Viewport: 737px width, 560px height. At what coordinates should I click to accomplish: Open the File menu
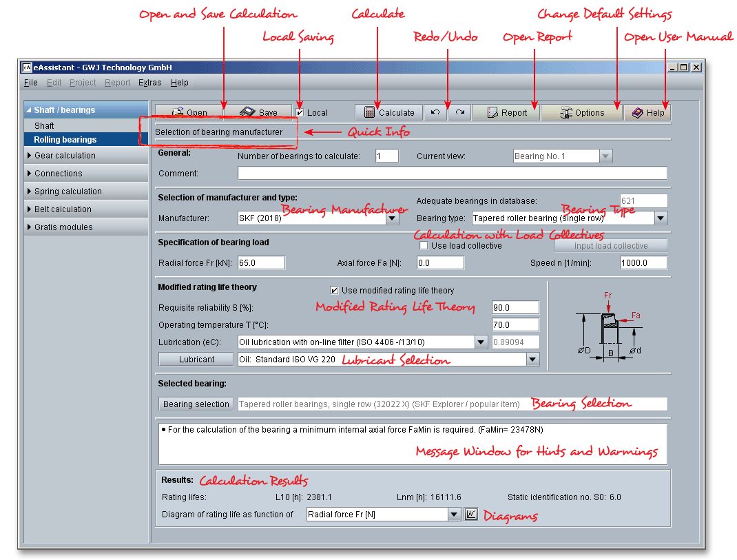(x=30, y=83)
